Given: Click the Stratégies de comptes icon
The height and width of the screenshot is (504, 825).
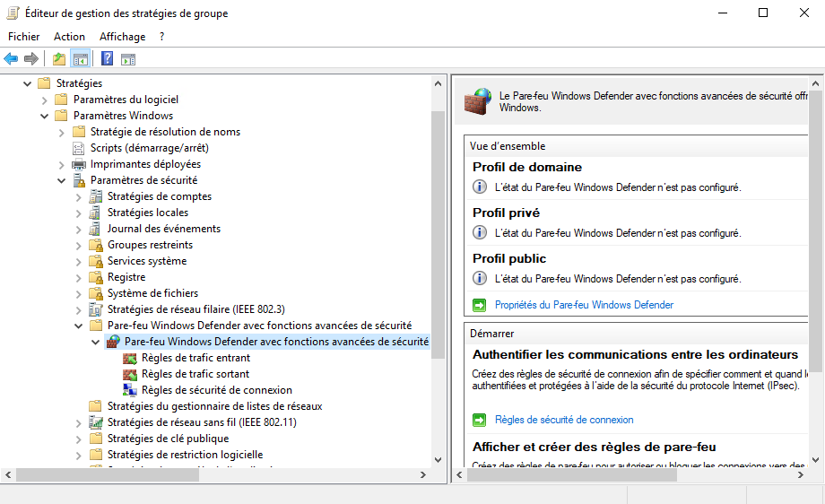Looking at the screenshot, I should [x=96, y=196].
